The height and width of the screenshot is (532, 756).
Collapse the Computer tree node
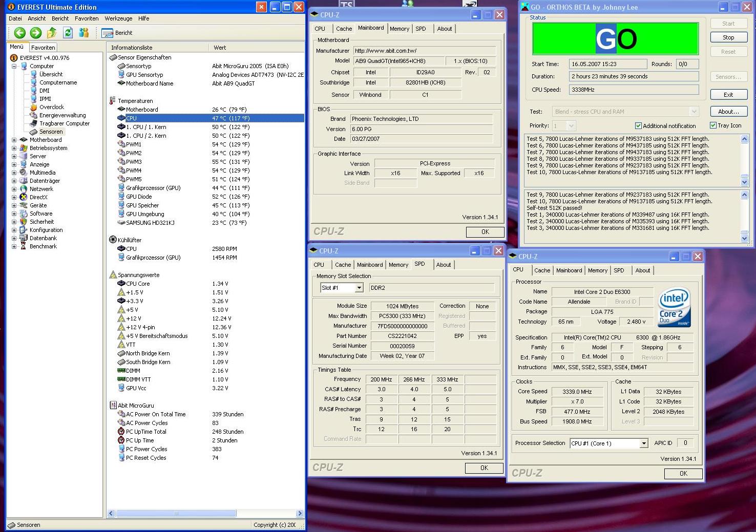(14, 66)
